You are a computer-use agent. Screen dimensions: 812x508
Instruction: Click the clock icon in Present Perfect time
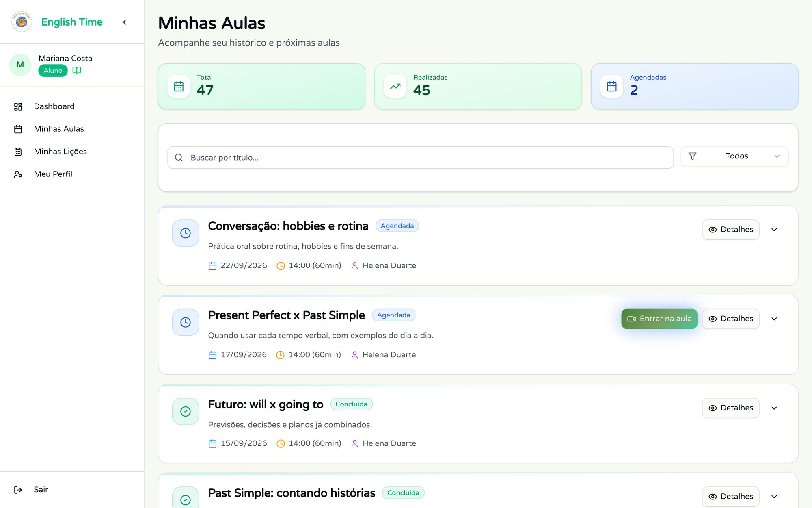pos(280,355)
